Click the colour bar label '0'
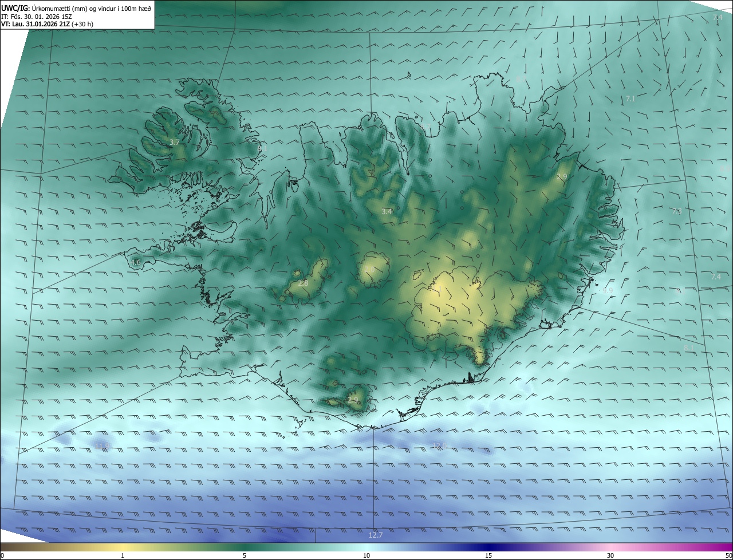Image resolution: width=733 pixels, height=560 pixels. (2, 555)
